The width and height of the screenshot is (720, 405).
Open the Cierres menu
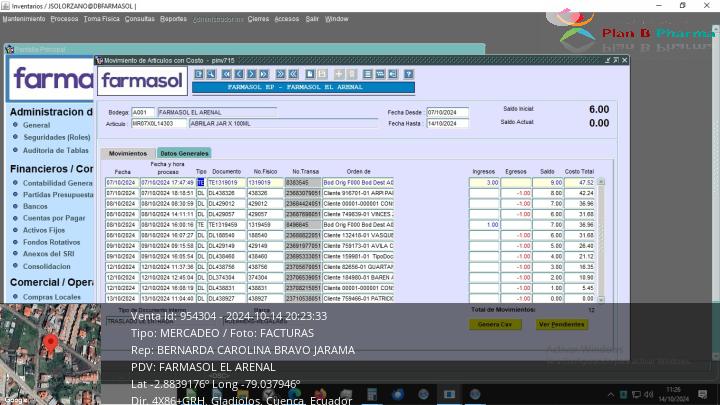tap(258, 19)
